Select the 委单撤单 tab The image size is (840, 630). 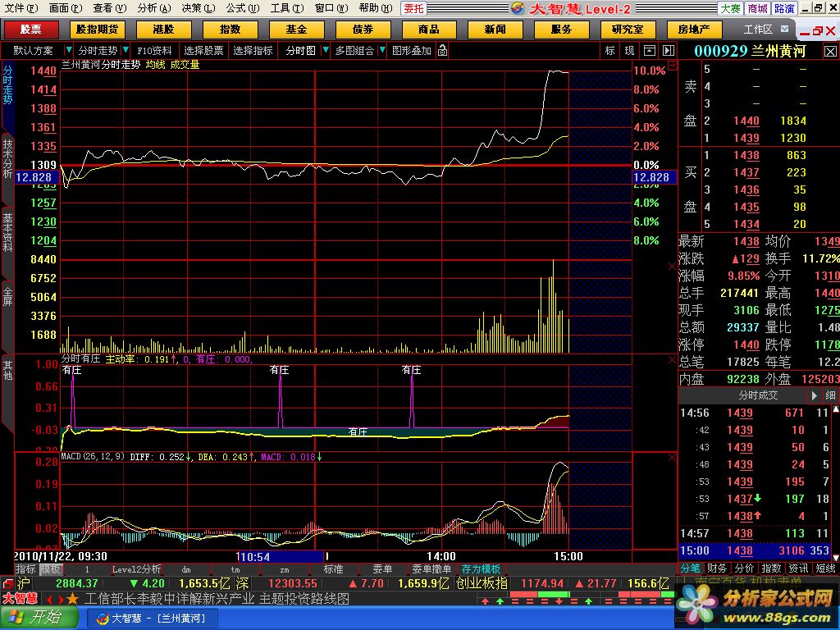[x=431, y=569]
